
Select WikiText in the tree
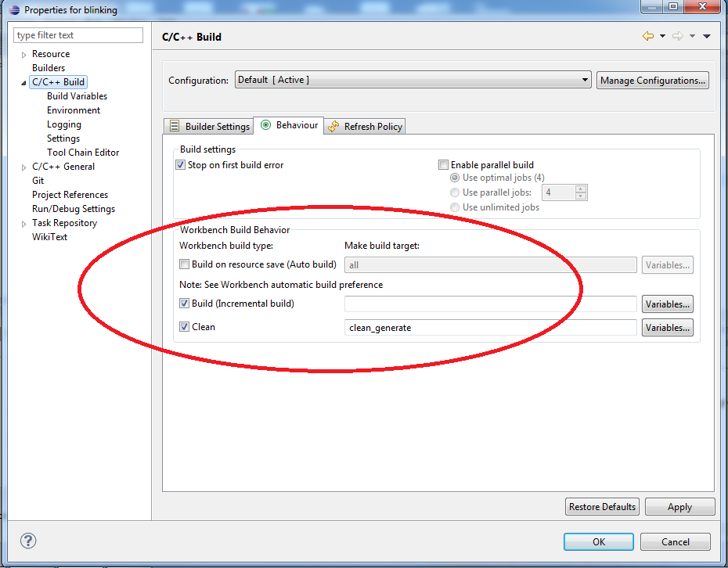tap(49, 236)
